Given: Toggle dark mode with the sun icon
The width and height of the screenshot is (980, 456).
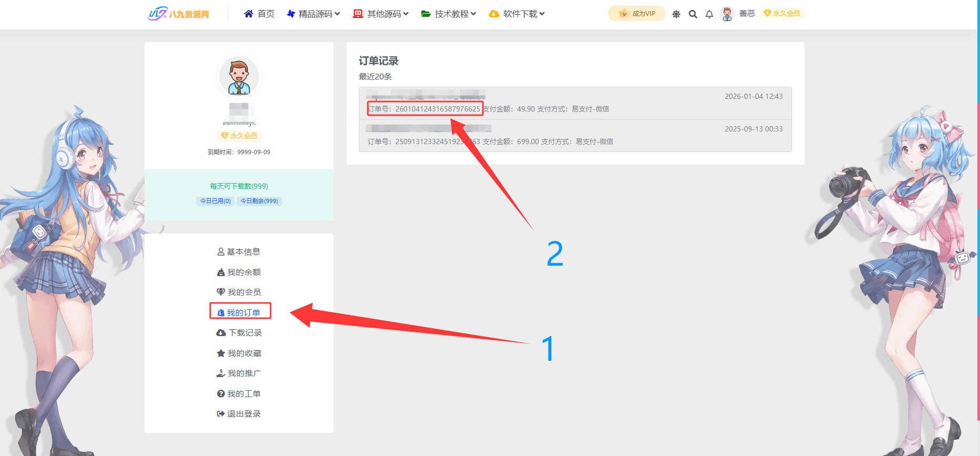Looking at the screenshot, I should [x=676, y=14].
